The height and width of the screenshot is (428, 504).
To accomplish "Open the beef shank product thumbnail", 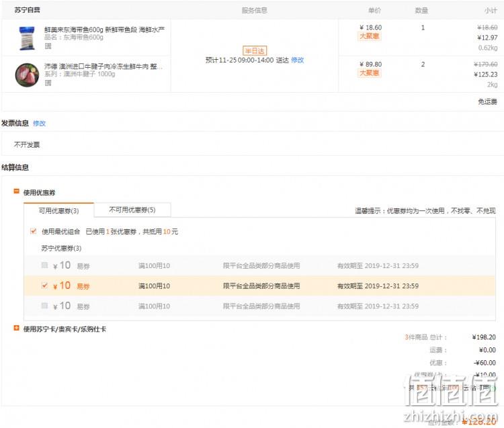I will 27,75.
